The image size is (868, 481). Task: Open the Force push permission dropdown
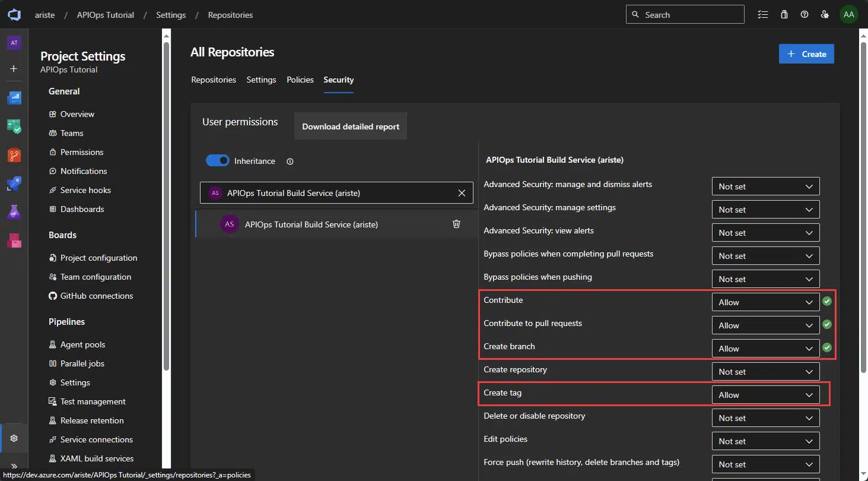[765, 464]
